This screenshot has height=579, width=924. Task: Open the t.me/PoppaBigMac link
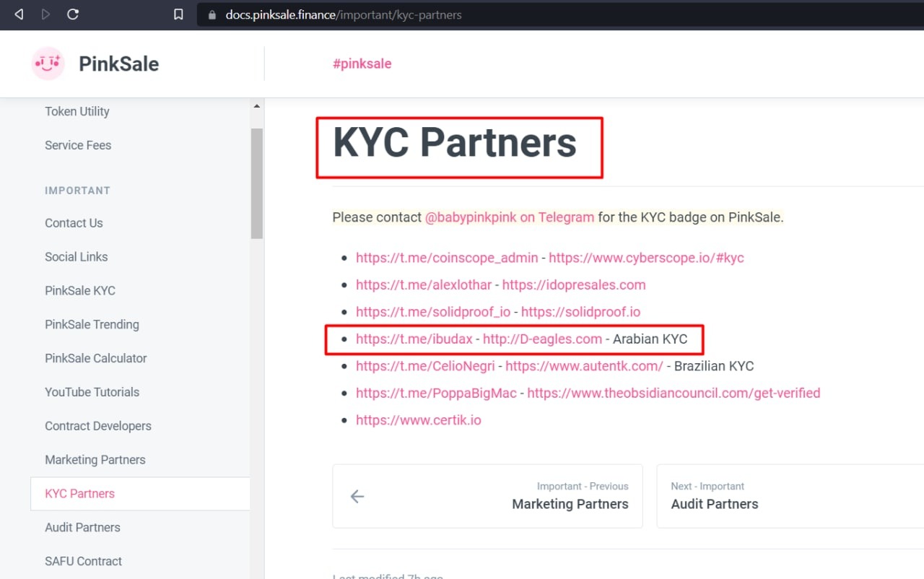click(436, 393)
